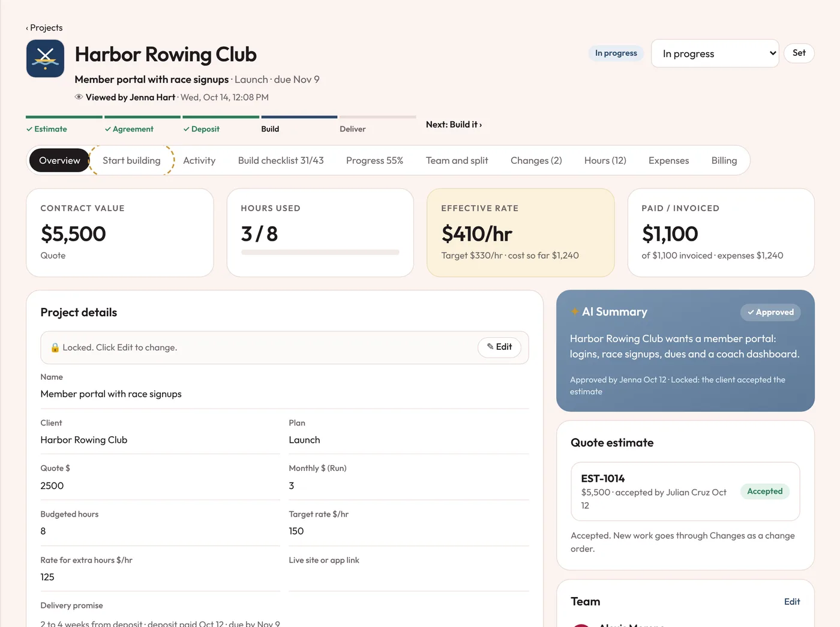Click the lock icon in the Locked notice

[x=55, y=347]
